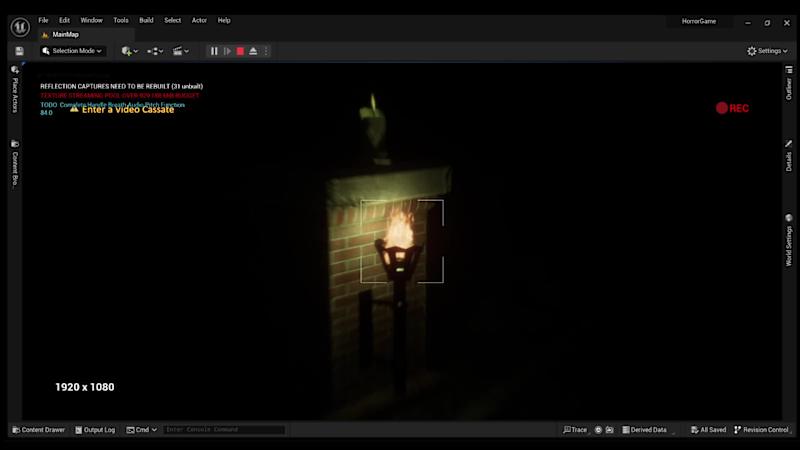Open the Place Actors side panel
The image size is (800, 450).
coord(15,89)
